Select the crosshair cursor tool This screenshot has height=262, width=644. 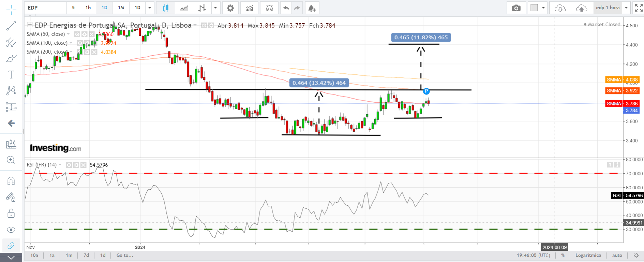pos(11,10)
